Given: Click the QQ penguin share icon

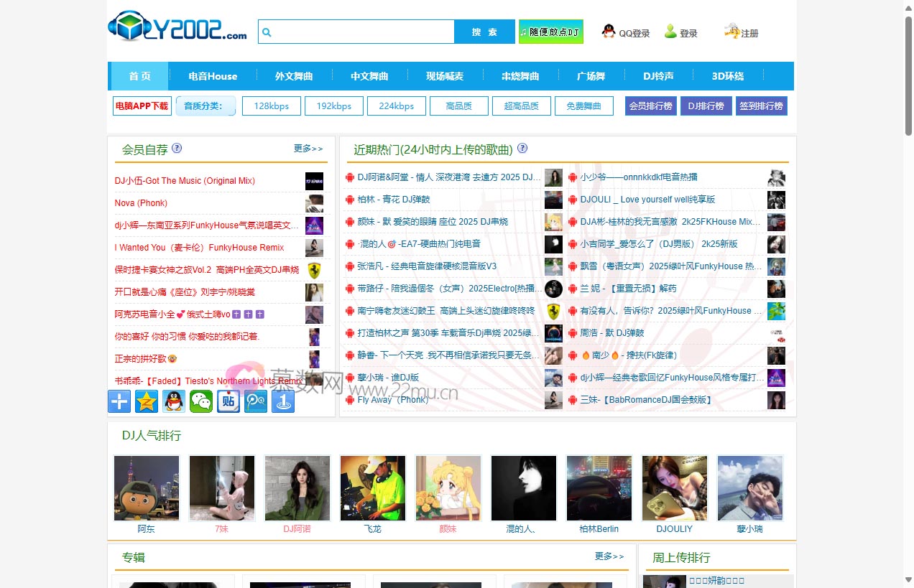Looking at the screenshot, I should point(174,401).
